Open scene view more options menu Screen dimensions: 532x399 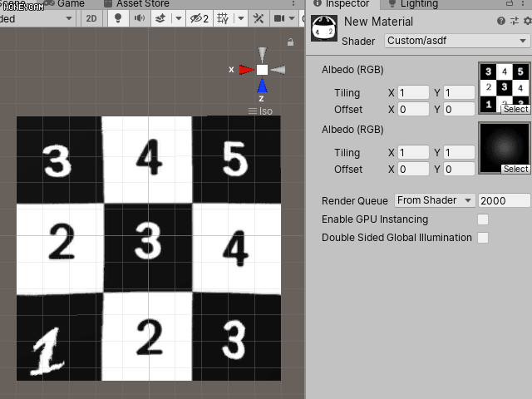[293, 3]
